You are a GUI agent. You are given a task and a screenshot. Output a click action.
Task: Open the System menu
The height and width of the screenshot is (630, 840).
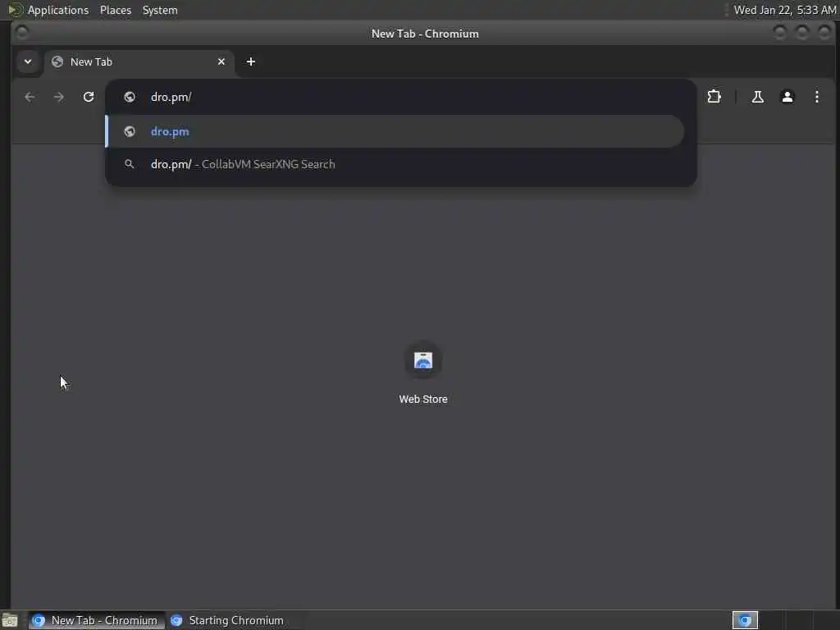160,10
